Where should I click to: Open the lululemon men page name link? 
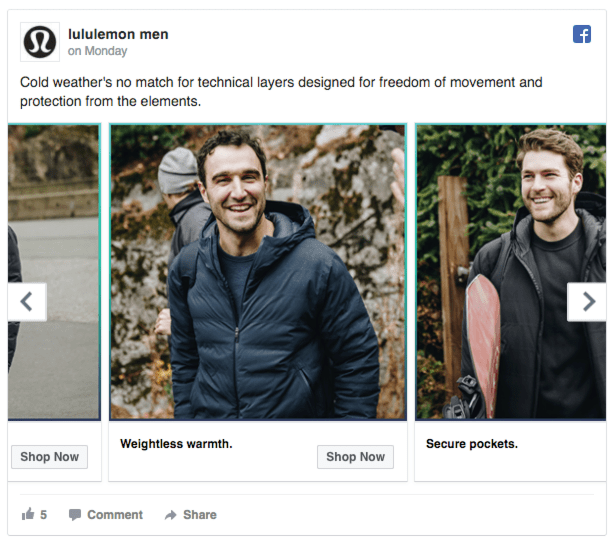click(118, 34)
